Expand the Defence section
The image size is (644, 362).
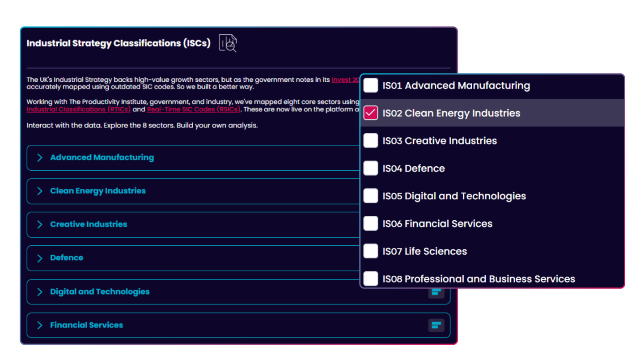(x=66, y=258)
